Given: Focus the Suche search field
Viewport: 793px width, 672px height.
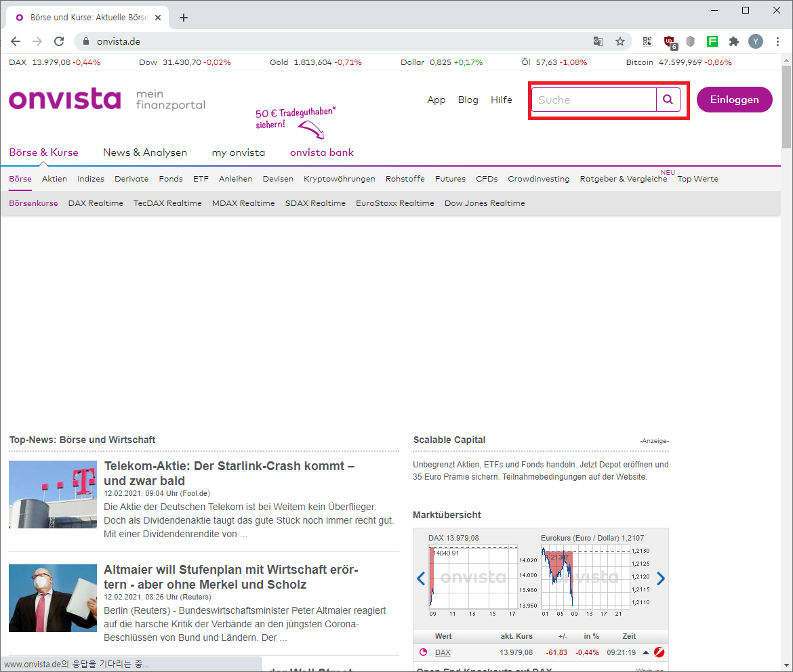Looking at the screenshot, I should 594,100.
